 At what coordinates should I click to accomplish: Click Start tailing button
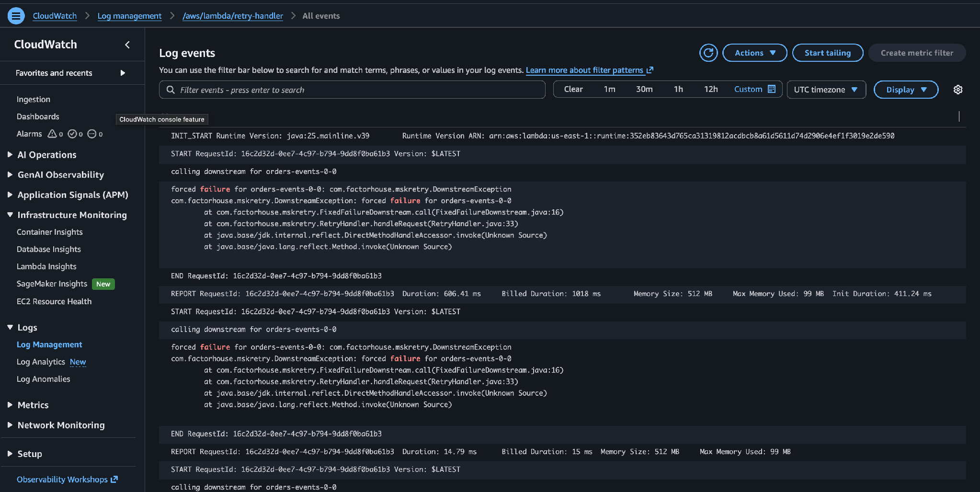pyautogui.click(x=828, y=53)
